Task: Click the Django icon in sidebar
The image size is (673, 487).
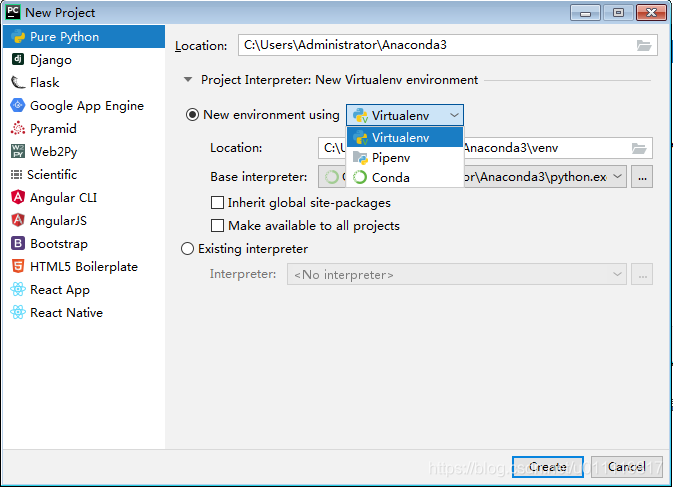Action: (18, 59)
